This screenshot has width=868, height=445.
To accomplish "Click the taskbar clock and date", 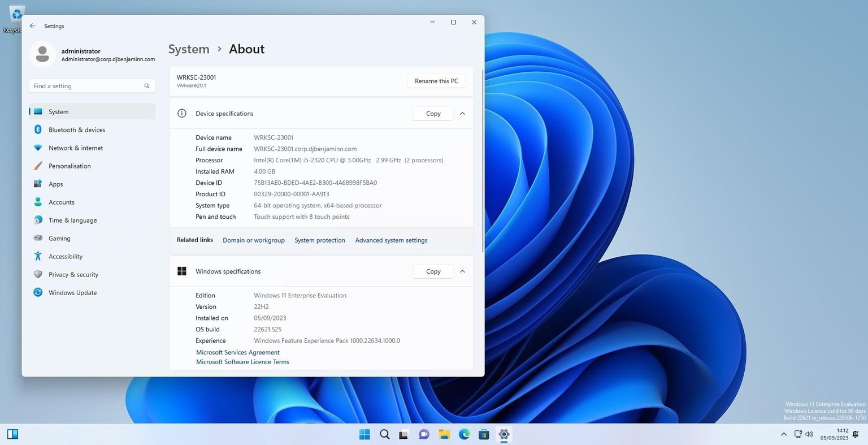I will [834, 434].
